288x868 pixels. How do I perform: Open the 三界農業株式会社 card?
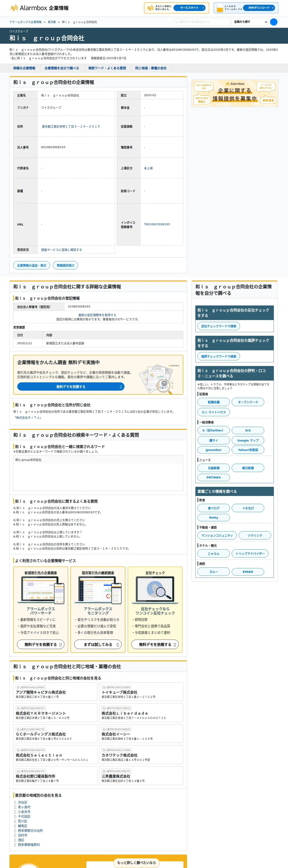(141, 776)
